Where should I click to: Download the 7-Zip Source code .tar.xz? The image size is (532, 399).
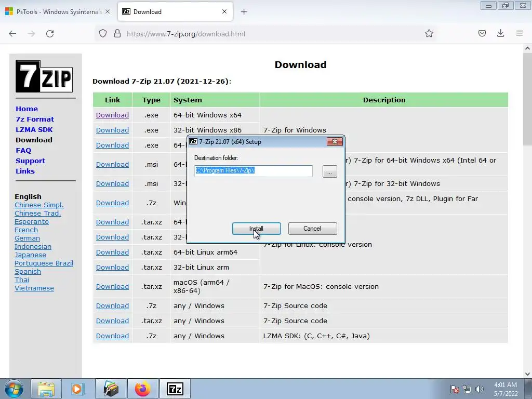point(112,321)
